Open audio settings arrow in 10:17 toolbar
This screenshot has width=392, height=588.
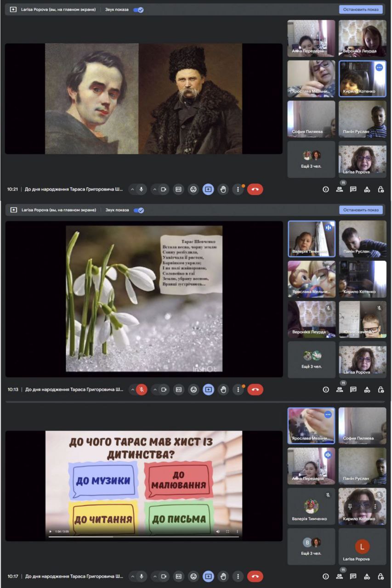tap(133, 576)
